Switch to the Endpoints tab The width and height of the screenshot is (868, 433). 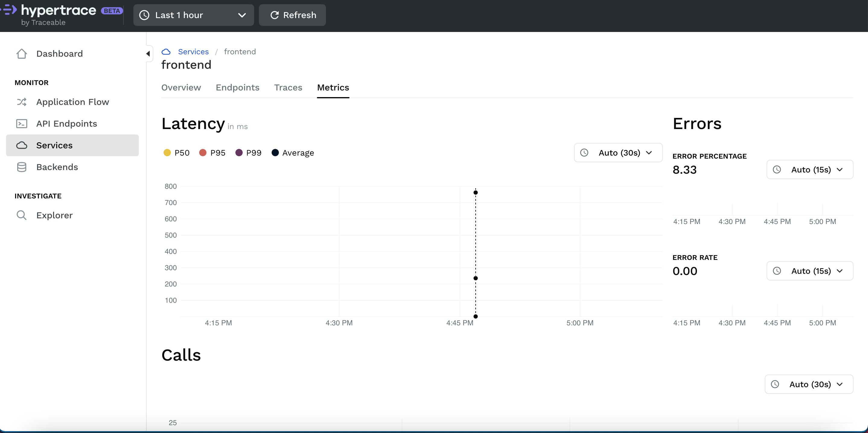coord(238,87)
